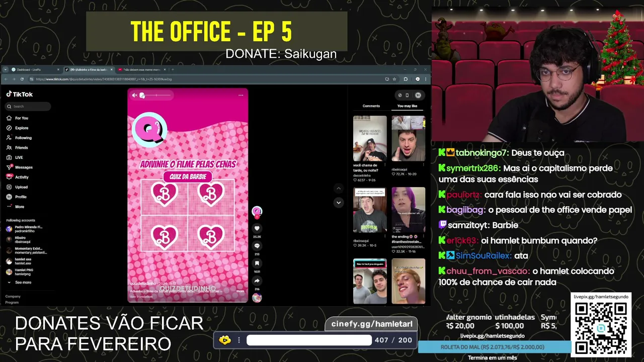Viewport: 644px width, 362px height.
Task: Bookmark the video to favorites
Action: tap(257, 263)
